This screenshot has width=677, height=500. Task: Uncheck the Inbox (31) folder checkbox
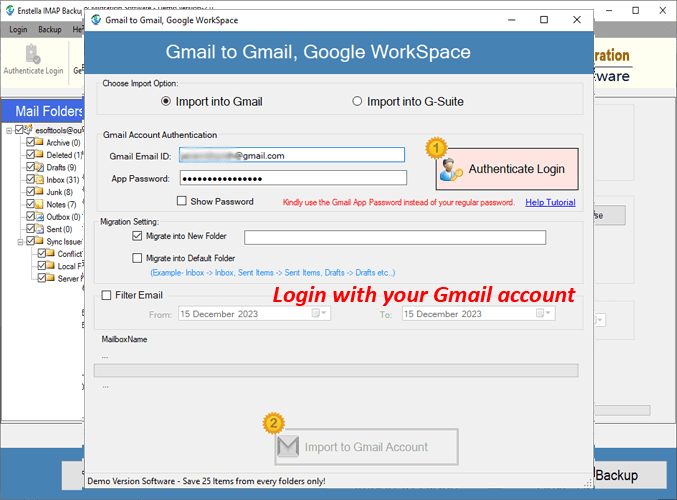pos(30,179)
